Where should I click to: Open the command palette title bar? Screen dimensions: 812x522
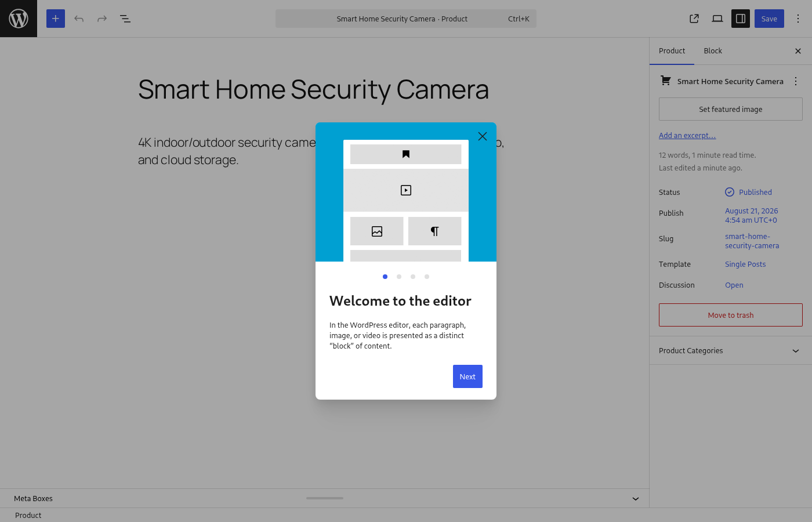[x=406, y=19]
